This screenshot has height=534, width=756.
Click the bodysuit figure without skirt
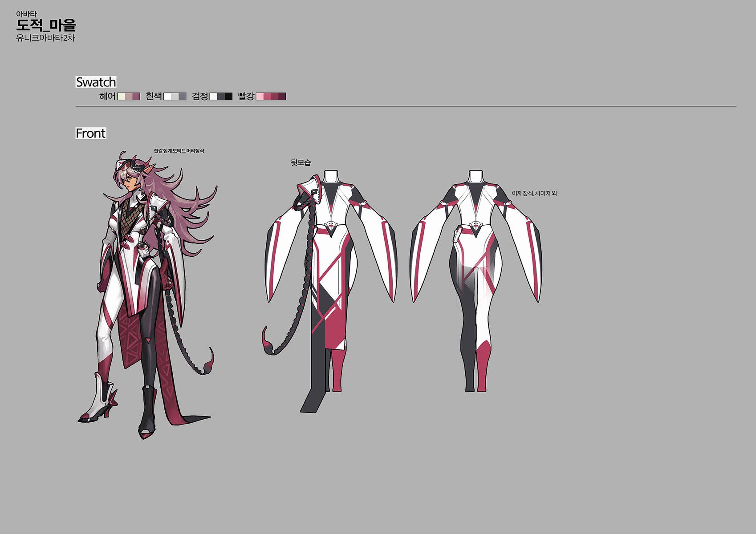click(x=476, y=281)
